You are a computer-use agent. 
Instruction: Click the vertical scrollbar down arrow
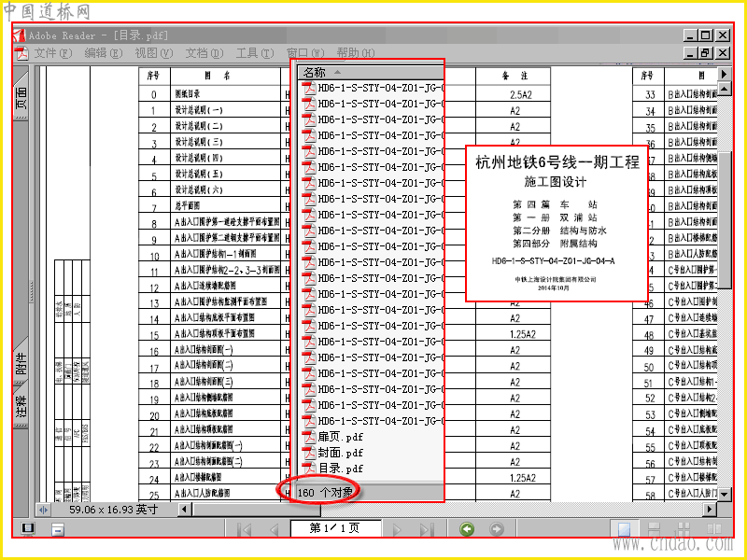(x=725, y=495)
